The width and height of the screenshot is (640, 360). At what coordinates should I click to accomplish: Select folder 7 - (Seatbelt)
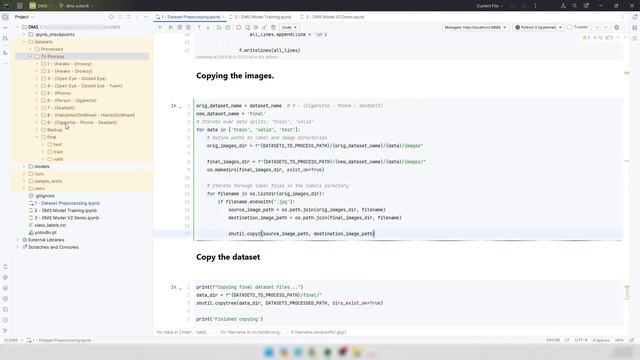pyautogui.click(x=61, y=108)
